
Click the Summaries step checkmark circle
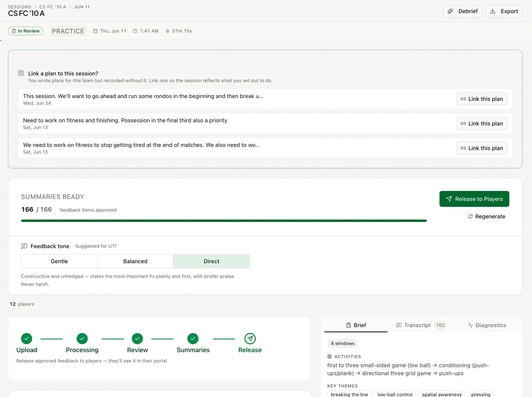point(193,339)
